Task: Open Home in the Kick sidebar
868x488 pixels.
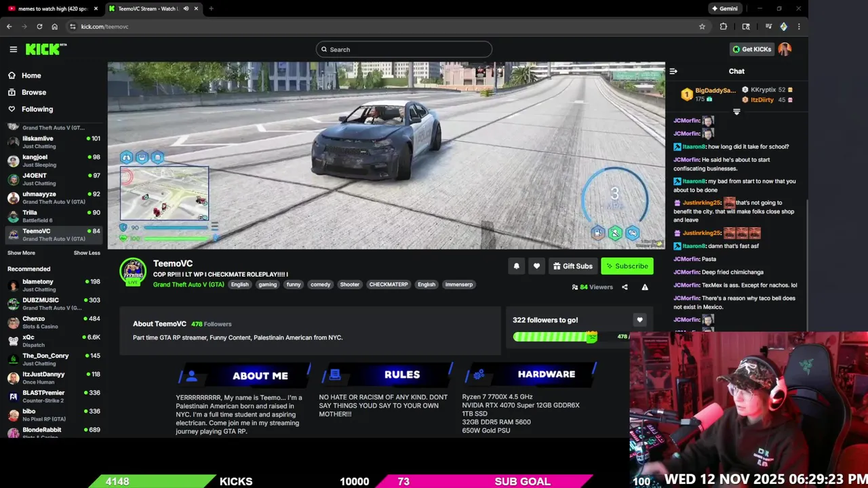Action: pyautogui.click(x=31, y=75)
